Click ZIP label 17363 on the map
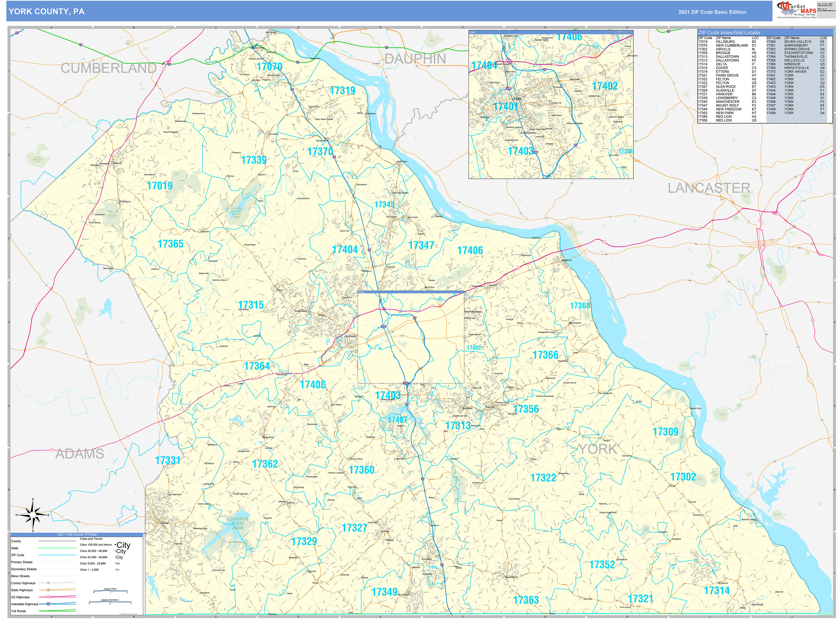 tap(526, 600)
